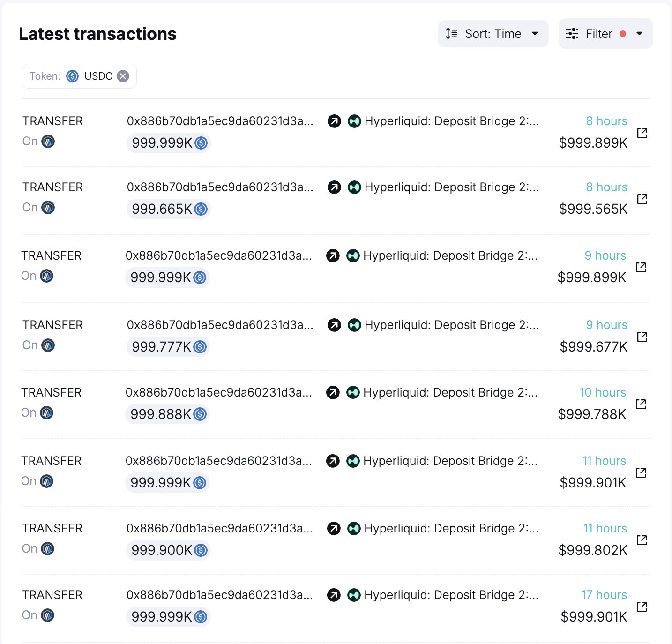
Task: Click the Arbitrum chain icon in first row
Action: click(x=48, y=141)
